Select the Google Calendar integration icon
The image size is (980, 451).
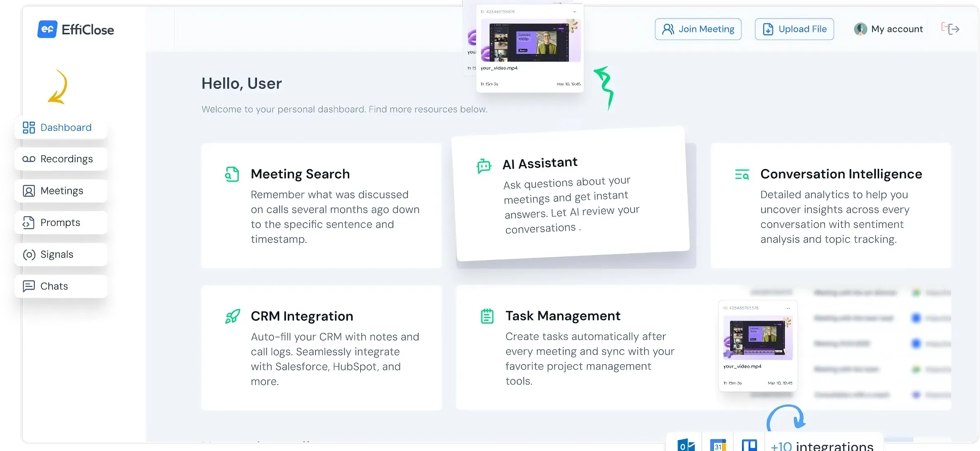click(x=718, y=445)
